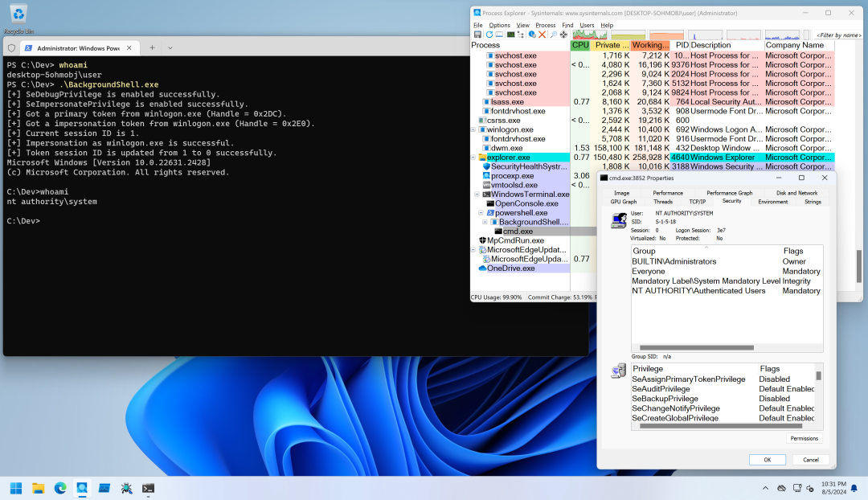Collapse the winlogon.exe process node
Viewport: 868px width, 500px height.
(x=473, y=129)
